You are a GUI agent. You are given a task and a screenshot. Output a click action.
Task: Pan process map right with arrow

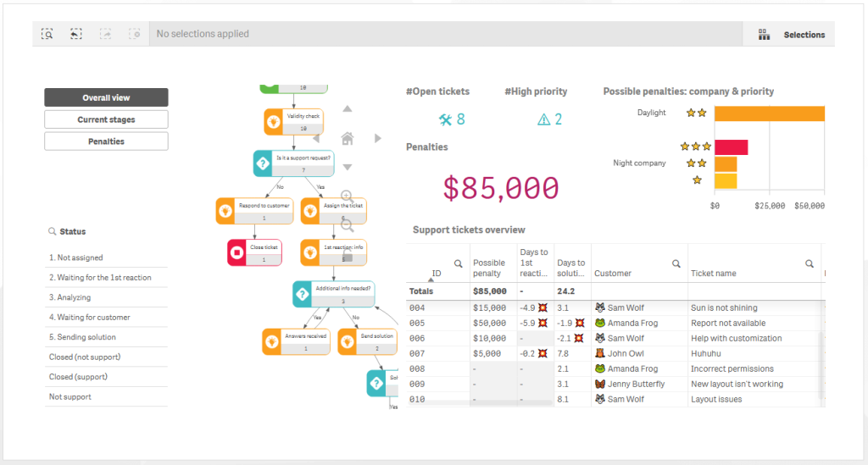click(377, 138)
